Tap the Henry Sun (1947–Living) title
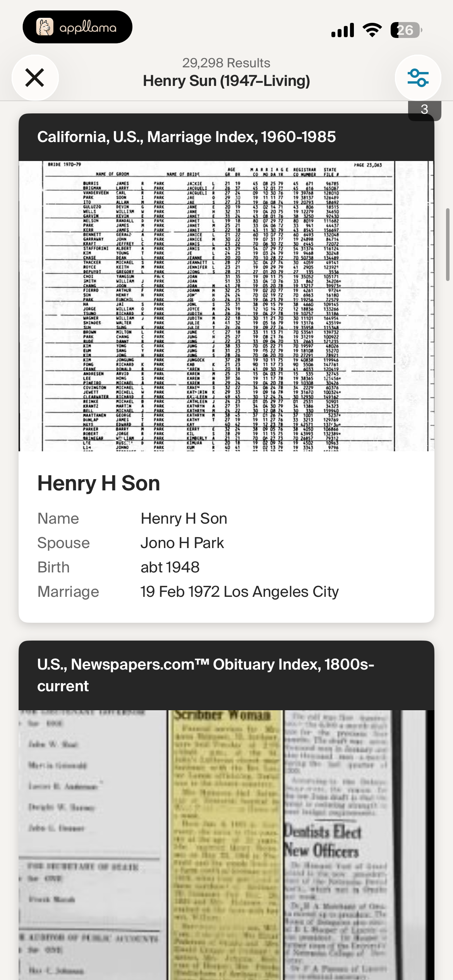 226,81
